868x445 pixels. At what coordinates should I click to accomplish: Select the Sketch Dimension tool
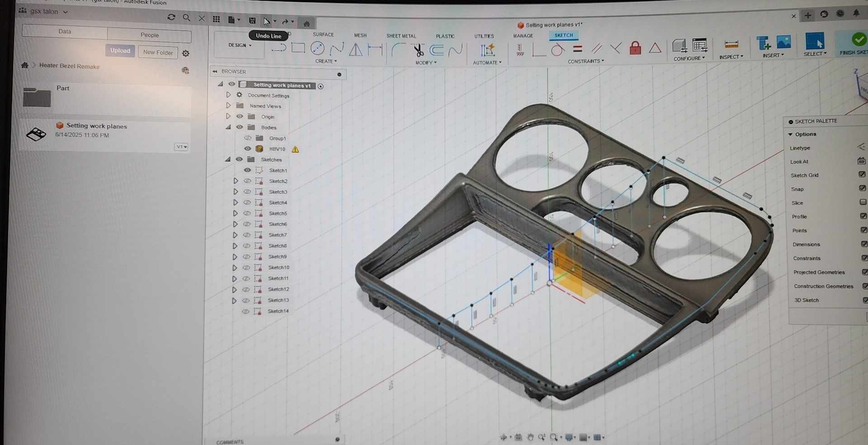tap(375, 49)
